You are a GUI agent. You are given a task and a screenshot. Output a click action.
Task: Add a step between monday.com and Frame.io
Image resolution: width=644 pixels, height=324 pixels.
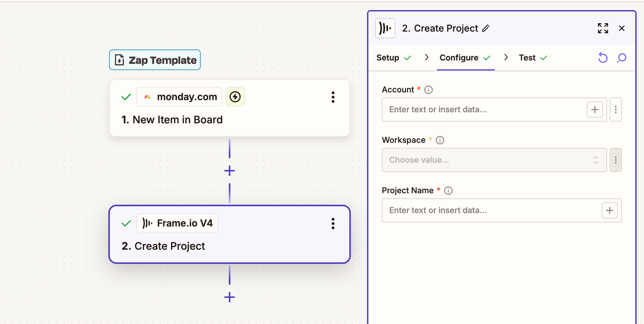click(x=229, y=171)
